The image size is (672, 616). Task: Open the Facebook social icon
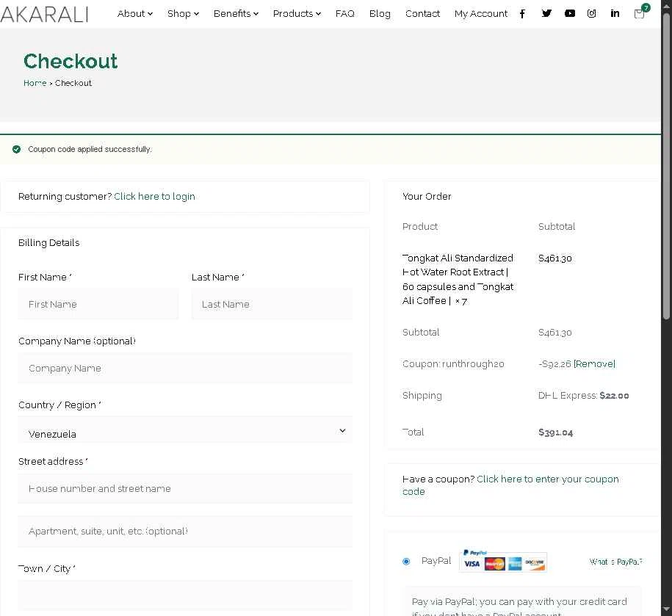tap(522, 14)
